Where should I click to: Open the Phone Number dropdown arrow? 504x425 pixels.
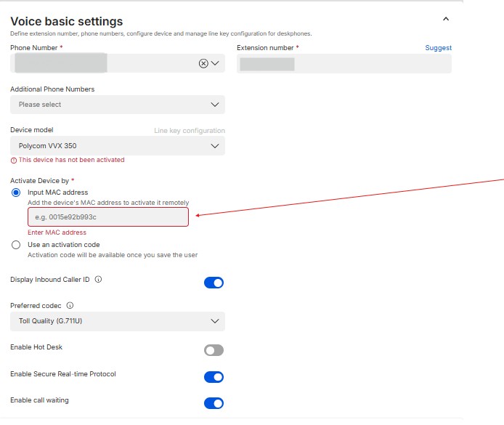[x=215, y=63]
